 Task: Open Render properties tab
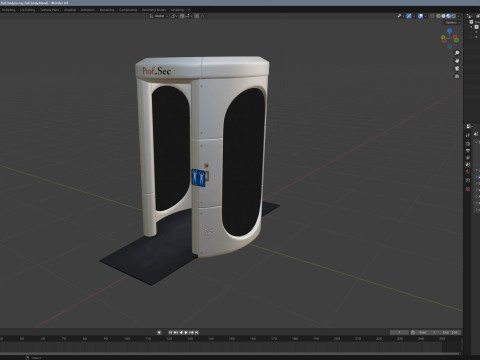click(468, 144)
